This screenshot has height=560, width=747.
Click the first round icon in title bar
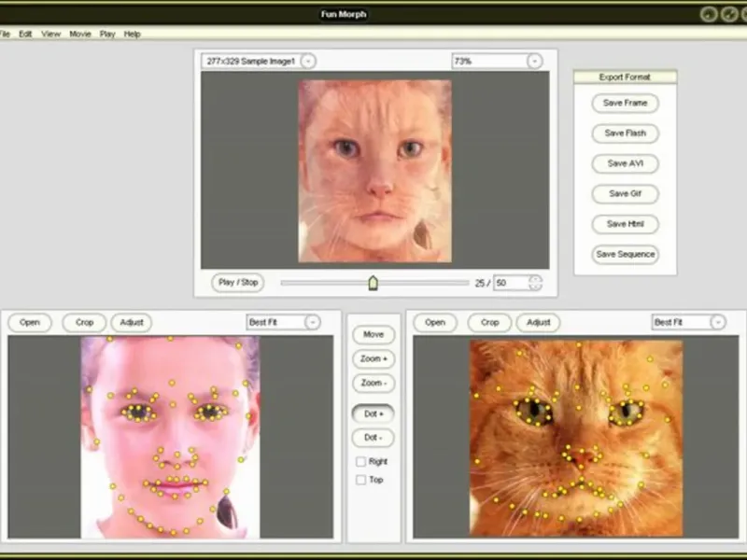(709, 14)
